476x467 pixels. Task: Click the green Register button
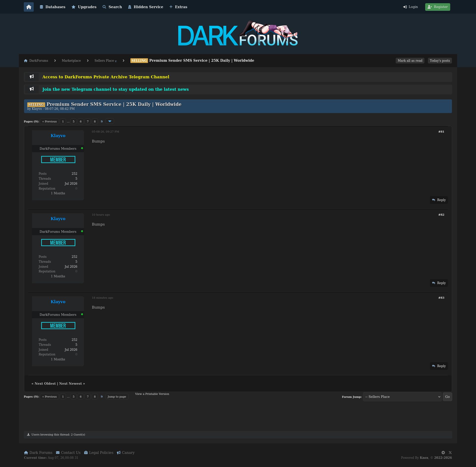438,7
